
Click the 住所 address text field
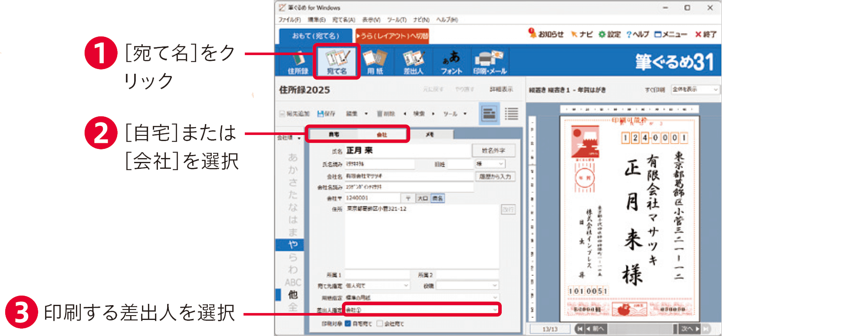(x=422, y=237)
